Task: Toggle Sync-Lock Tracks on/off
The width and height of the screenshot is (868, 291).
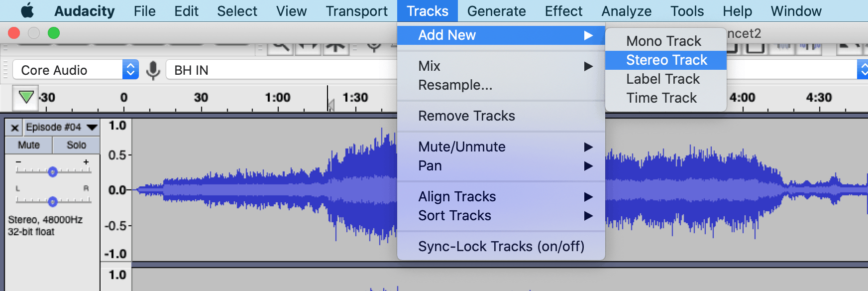Action: tap(501, 246)
